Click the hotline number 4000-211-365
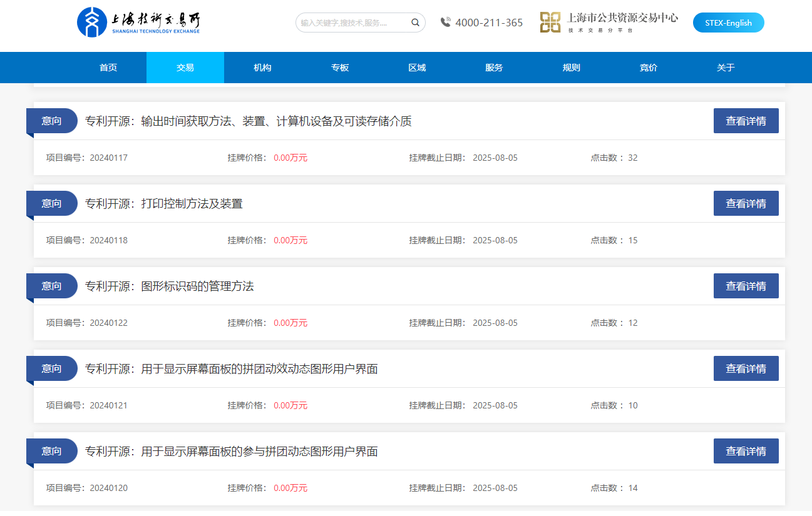The image size is (812, 516). (x=489, y=23)
